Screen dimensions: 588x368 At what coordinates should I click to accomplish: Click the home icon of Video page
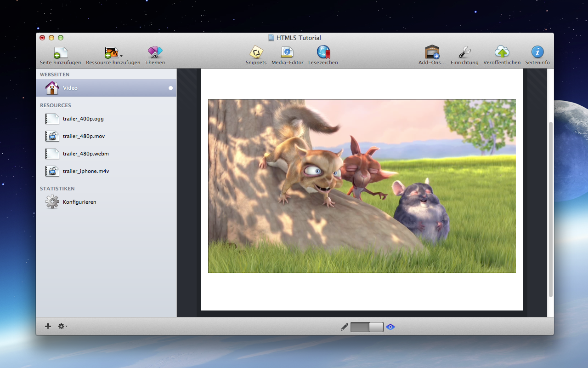pos(52,87)
